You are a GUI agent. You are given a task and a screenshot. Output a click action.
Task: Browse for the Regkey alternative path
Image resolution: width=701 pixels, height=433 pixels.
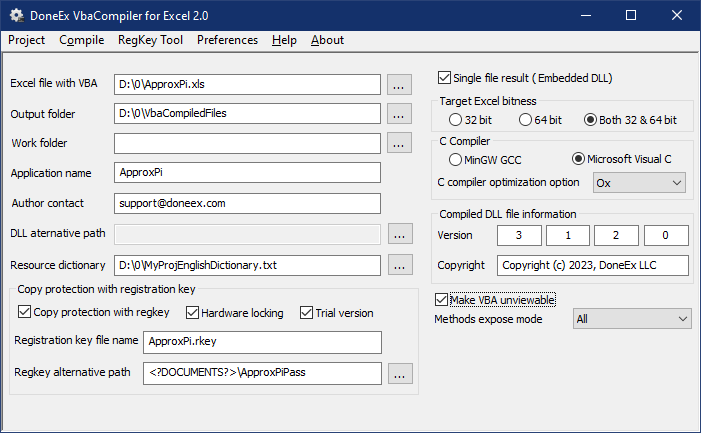400,373
